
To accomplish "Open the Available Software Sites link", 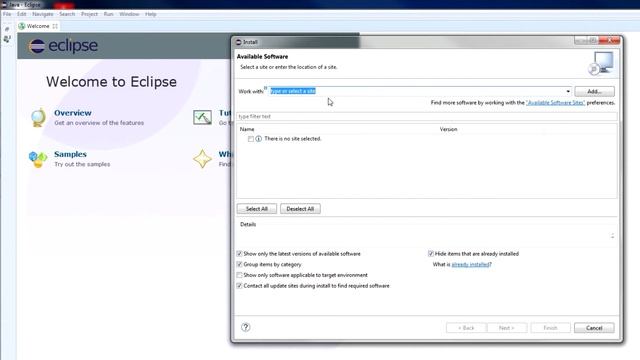I will point(556,102).
